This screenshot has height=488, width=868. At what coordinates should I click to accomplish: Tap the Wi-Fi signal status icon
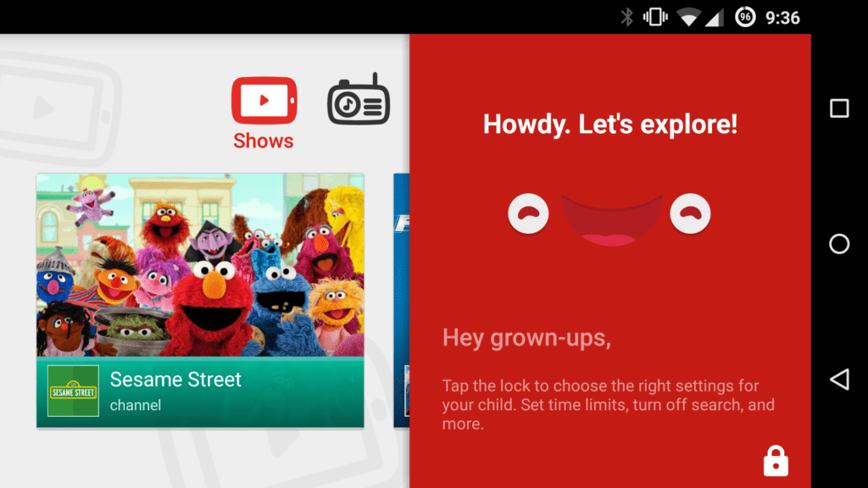(x=688, y=18)
